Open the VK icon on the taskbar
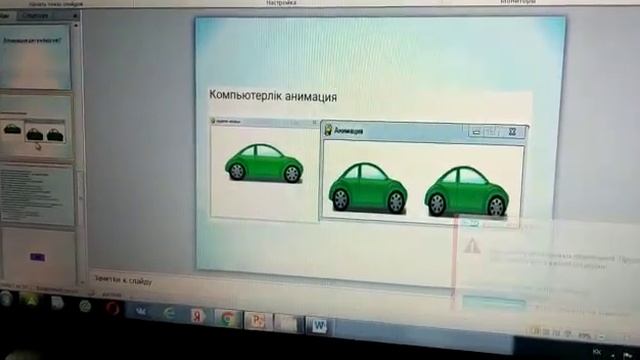 141,311
